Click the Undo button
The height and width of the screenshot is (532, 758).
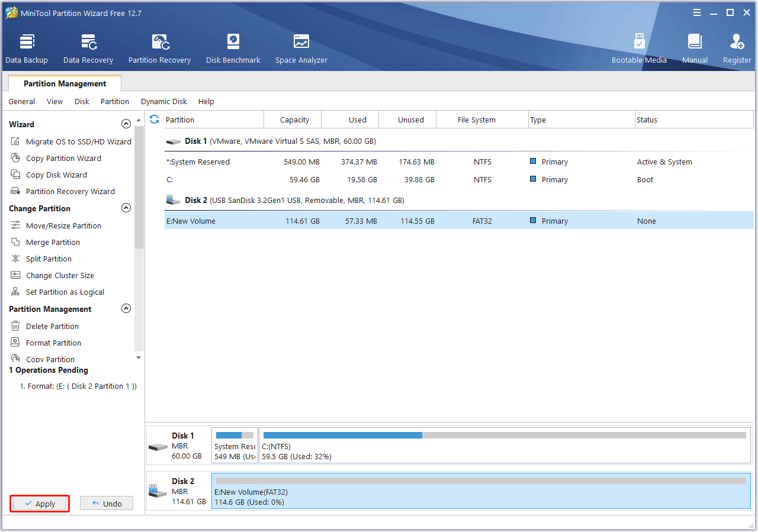coord(107,504)
